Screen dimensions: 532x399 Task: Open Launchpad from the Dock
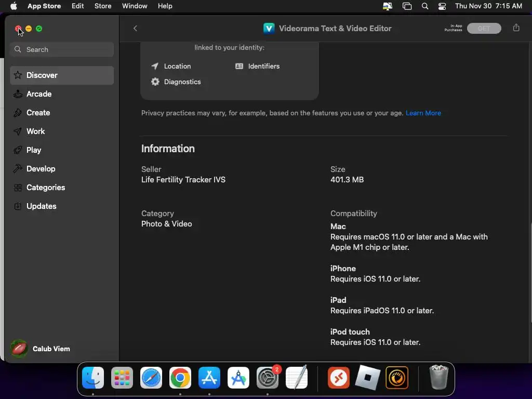122,378
